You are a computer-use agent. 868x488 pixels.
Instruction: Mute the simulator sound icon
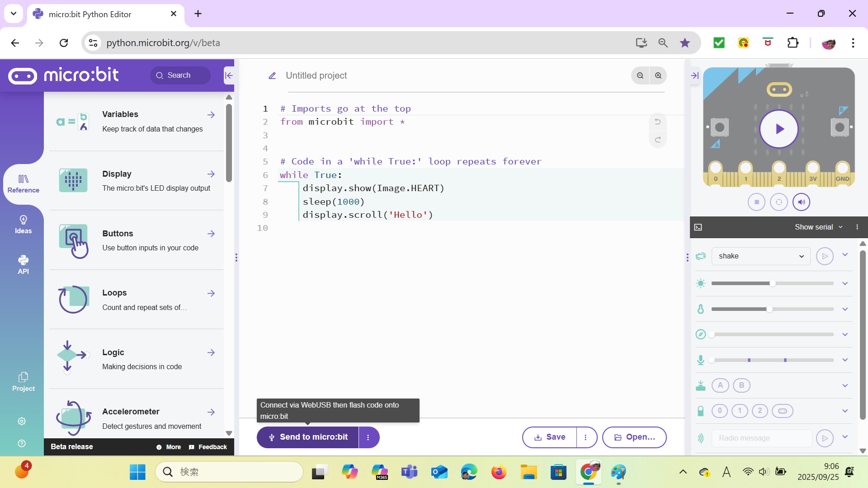(x=801, y=202)
